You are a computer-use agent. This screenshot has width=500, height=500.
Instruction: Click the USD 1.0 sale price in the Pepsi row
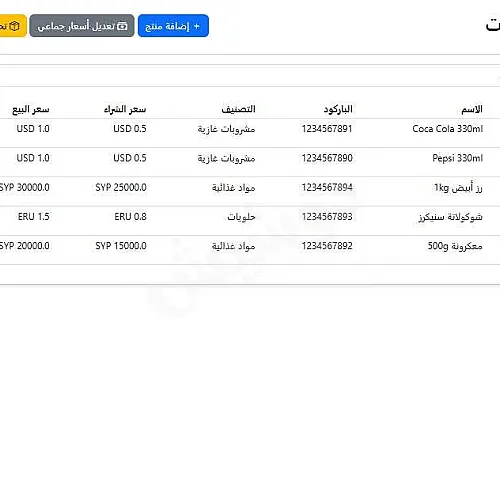[33, 158]
